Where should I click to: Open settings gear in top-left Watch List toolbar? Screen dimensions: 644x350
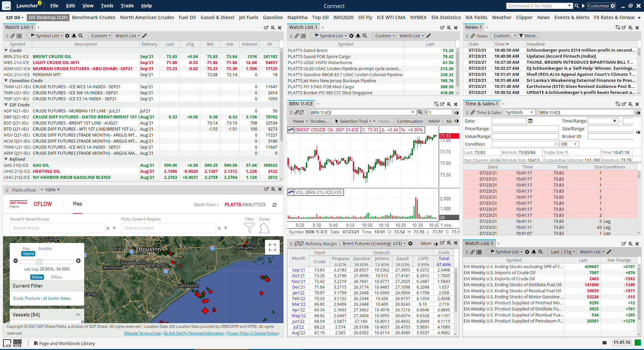coord(67,36)
